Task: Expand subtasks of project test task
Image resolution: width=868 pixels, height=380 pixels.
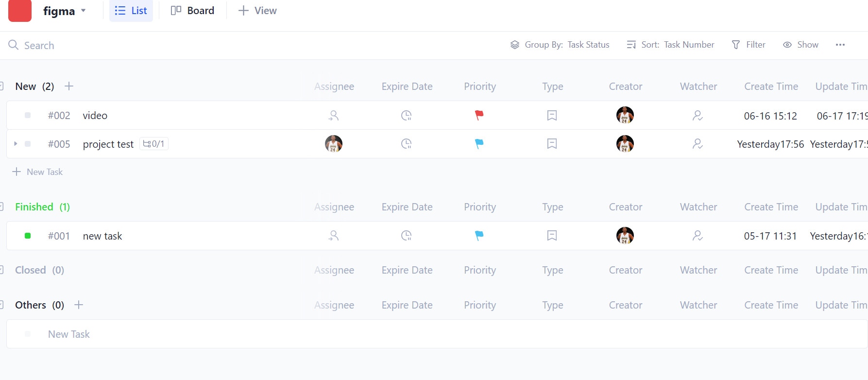Action: point(16,144)
